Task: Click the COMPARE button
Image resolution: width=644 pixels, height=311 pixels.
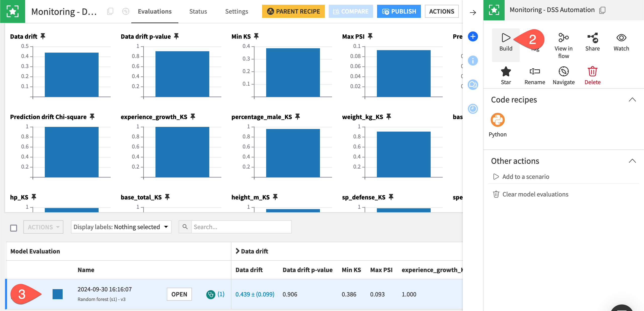Action: tap(350, 11)
